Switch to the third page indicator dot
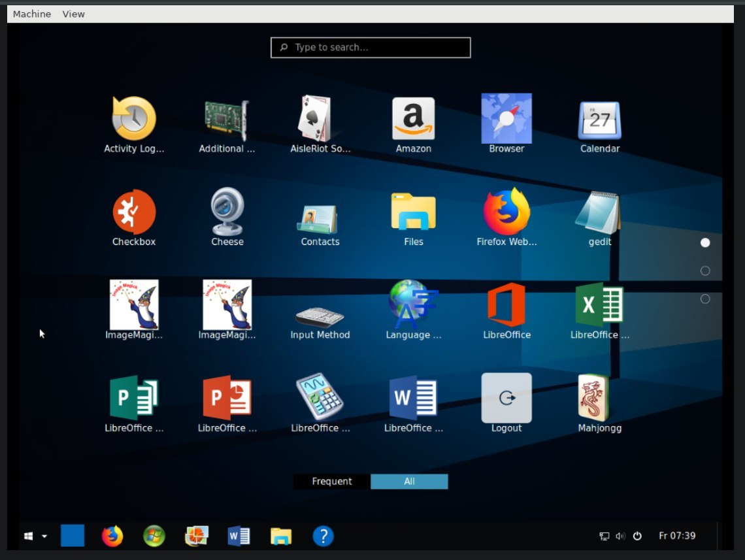The image size is (745, 560). (705, 299)
